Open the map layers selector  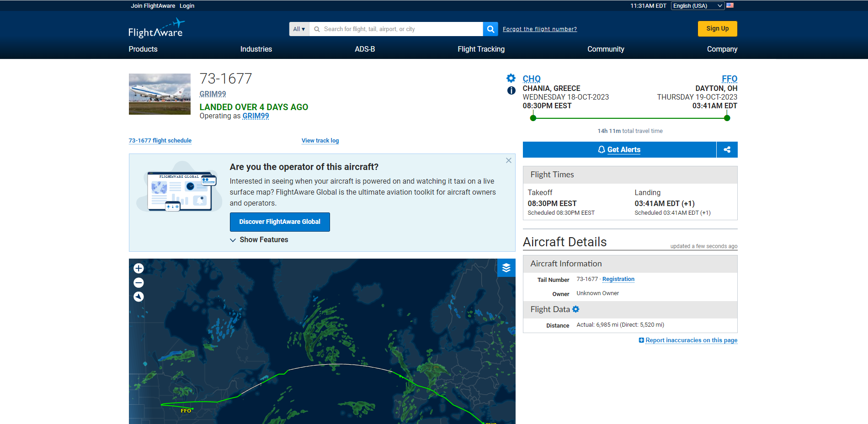pyautogui.click(x=506, y=268)
